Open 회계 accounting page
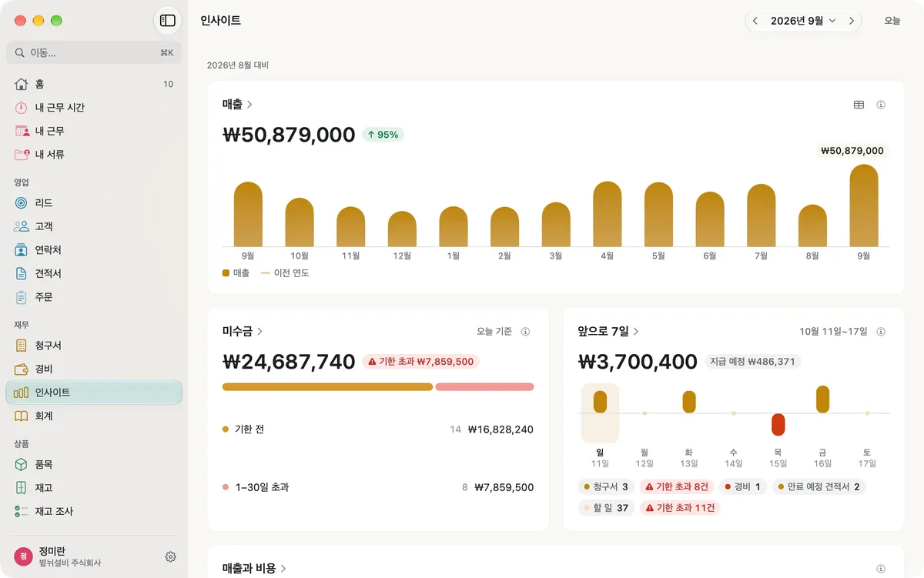 tap(94, 416)
